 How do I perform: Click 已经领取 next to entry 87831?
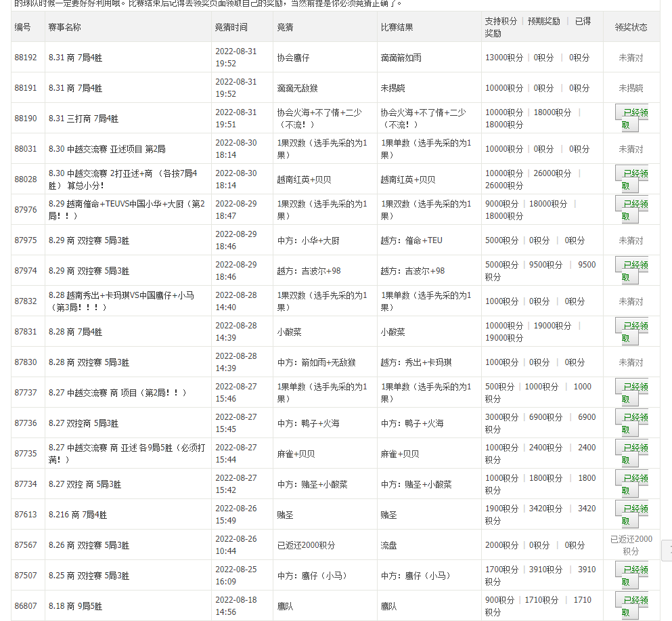coord(631,332)
